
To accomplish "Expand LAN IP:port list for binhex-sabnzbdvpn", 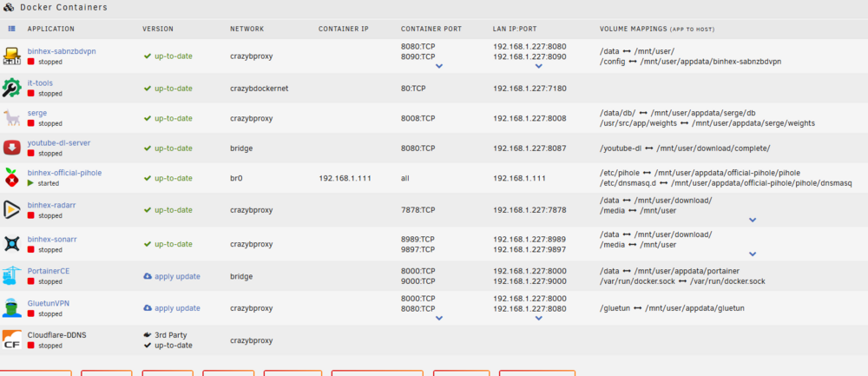I will tap(539, 66).
